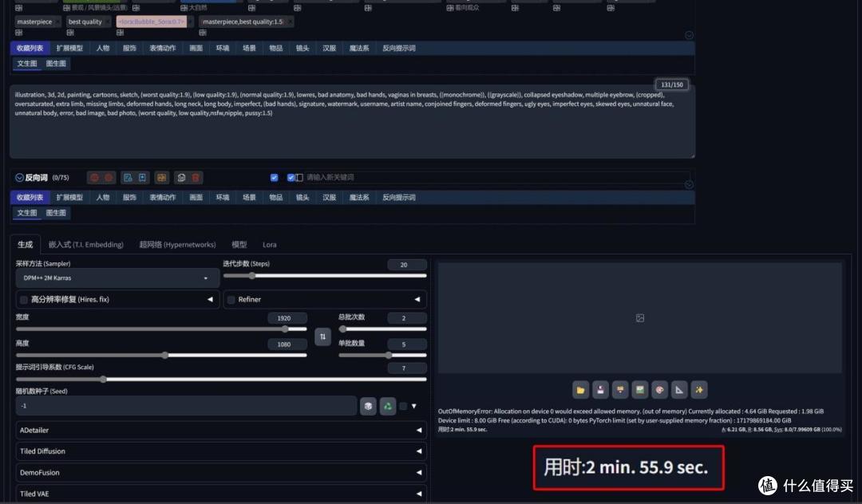The height and width of the screenshot is (504, 862).
Task: Click the 131/150 token counter
Action: [x=672, y=85]
